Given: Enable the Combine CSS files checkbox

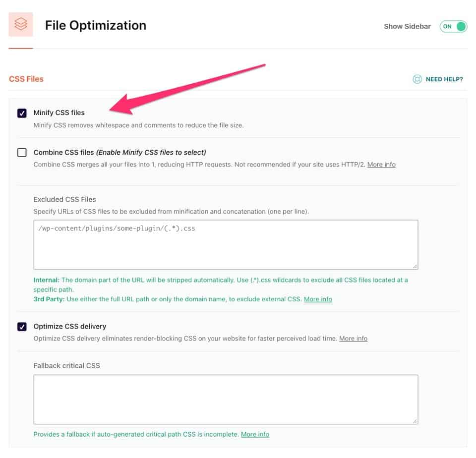Looking at the screenshot, I should (22, 152).
